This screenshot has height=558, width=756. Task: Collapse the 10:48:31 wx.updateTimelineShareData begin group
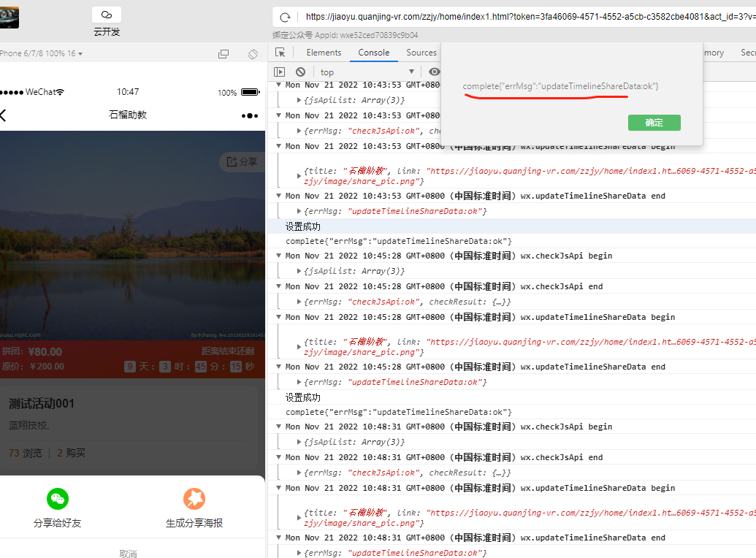coord(278,488)
